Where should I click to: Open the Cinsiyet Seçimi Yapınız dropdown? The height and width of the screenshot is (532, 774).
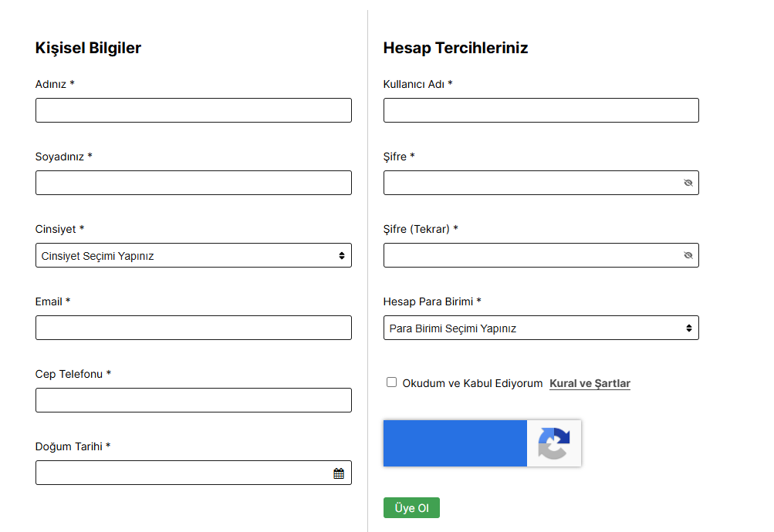[194, 255]
